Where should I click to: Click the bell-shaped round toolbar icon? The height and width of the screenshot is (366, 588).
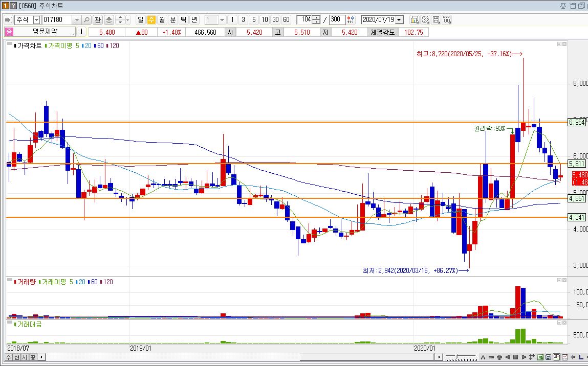point(109,20)
